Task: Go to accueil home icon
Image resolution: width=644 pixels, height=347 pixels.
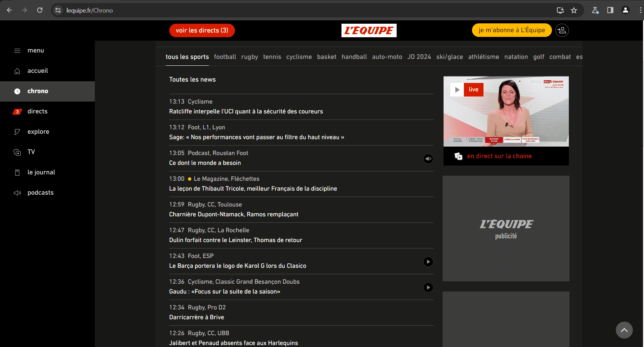Action: click(x=17, y=71)
